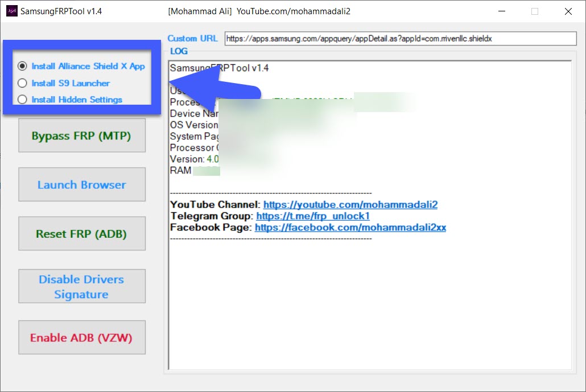Minimize the SamsungFRPTool window
Screen dimensions: 586x392
click(502, 11)
